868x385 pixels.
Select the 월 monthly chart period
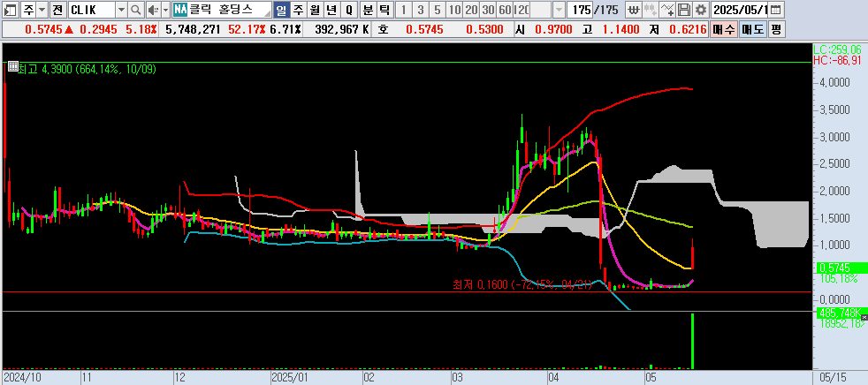tap(315, 10)
